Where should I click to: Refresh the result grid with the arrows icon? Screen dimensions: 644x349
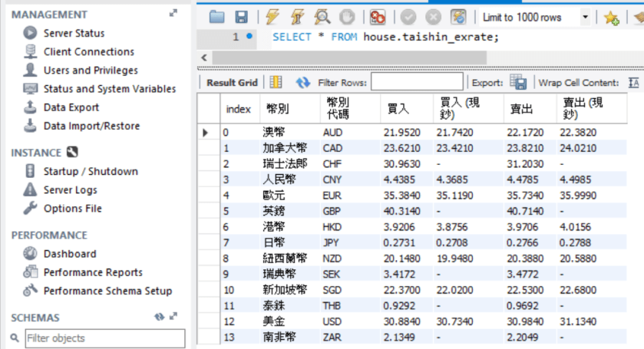[303, 82]
